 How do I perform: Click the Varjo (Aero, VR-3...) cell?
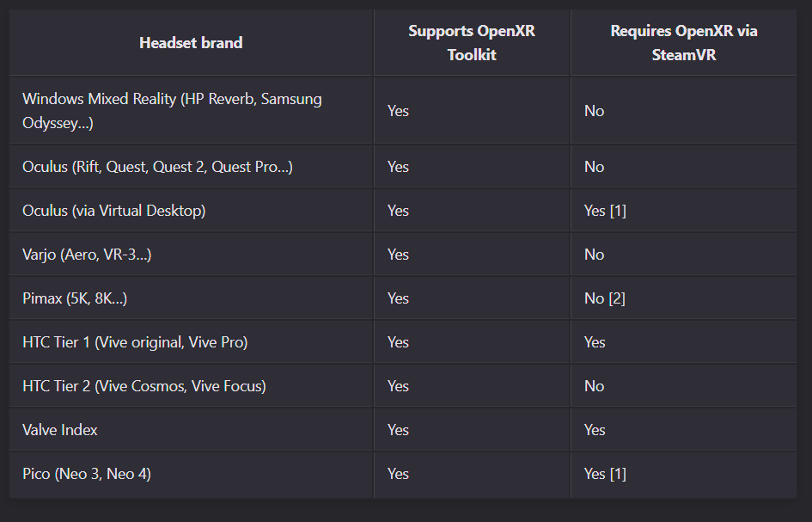tap(87, 255)
